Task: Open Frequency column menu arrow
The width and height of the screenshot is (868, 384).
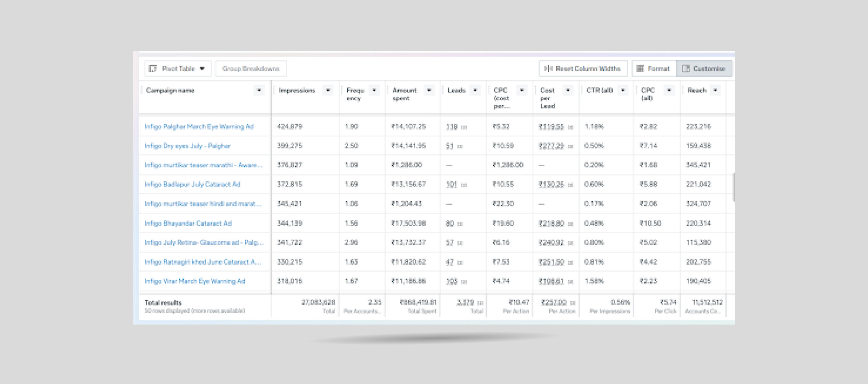Action: 374,90
